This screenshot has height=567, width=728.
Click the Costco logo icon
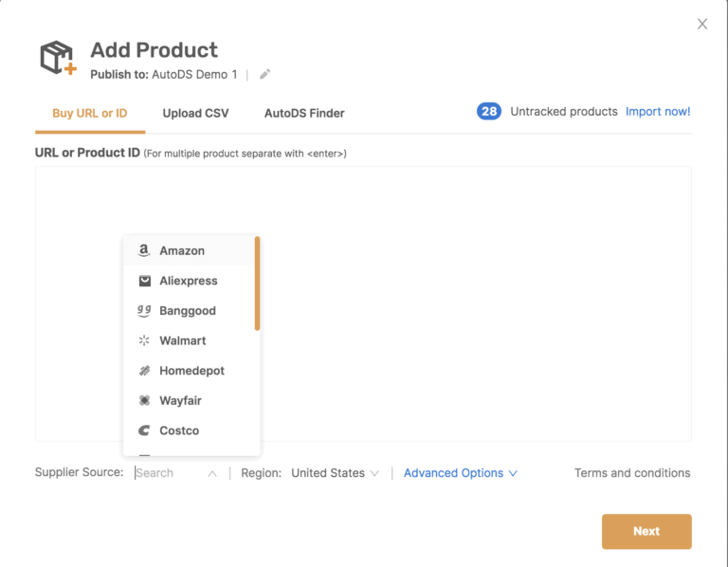(144, 430)
